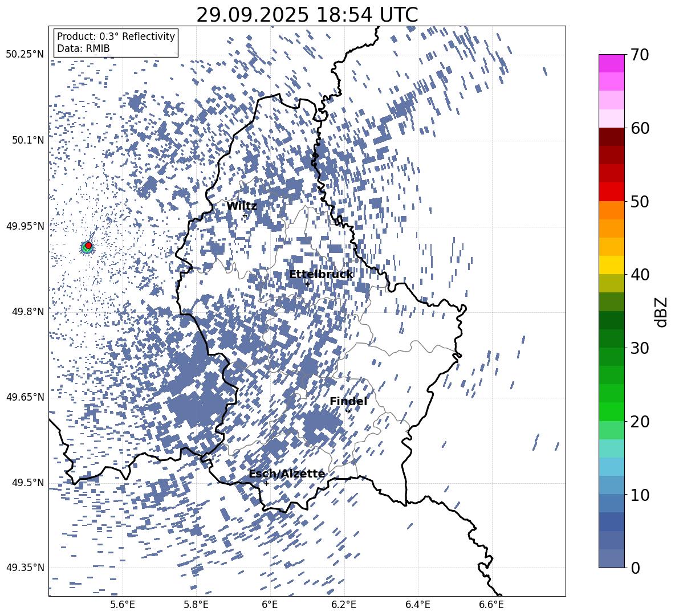Click the Ettelbruck location cross marker

[x=307, y=284]
